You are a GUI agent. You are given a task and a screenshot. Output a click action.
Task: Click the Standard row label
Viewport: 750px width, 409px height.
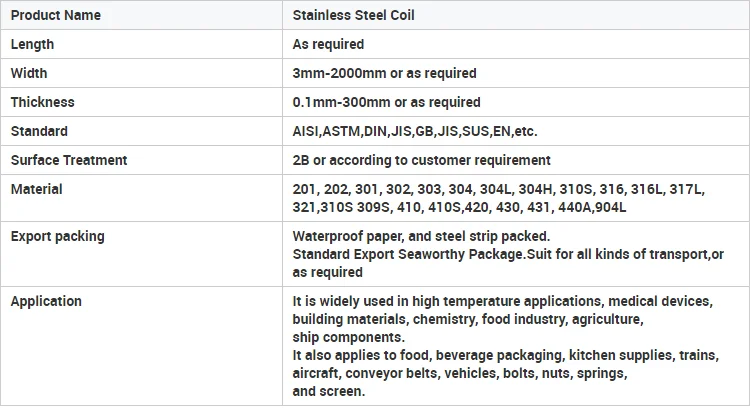tap(39, 131)
